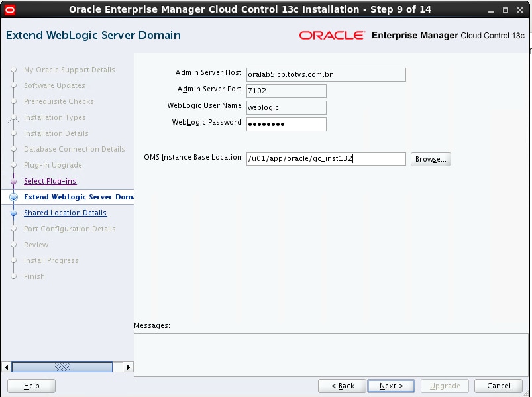Open Help for this step
Viewport: 532px width, 397px height.
31,386
